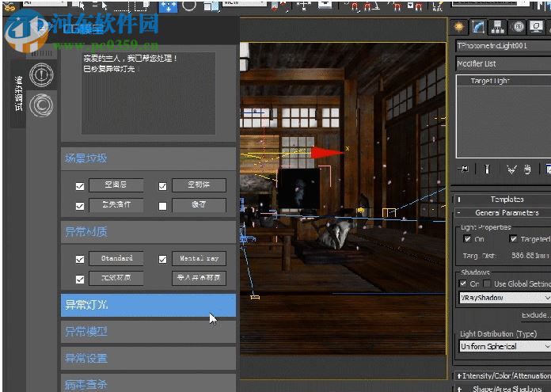Switch to the vertical 渲染调试 side tab

point(19,93)
